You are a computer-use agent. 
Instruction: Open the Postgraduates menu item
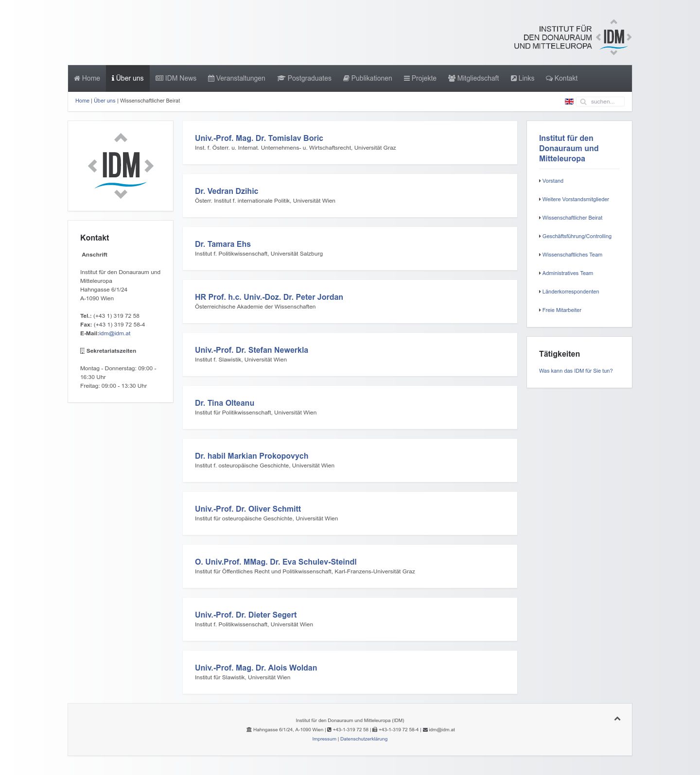(x=304, y=78)
